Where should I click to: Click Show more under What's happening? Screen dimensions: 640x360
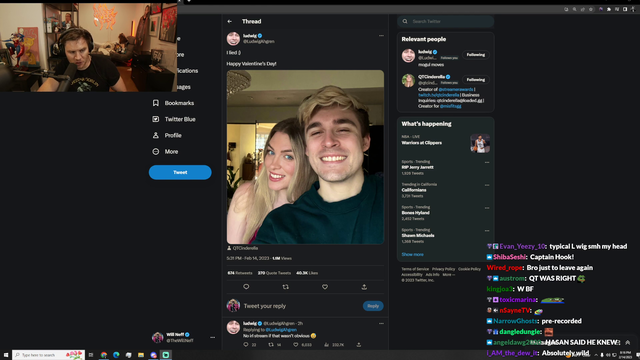(x=413, y=254)
